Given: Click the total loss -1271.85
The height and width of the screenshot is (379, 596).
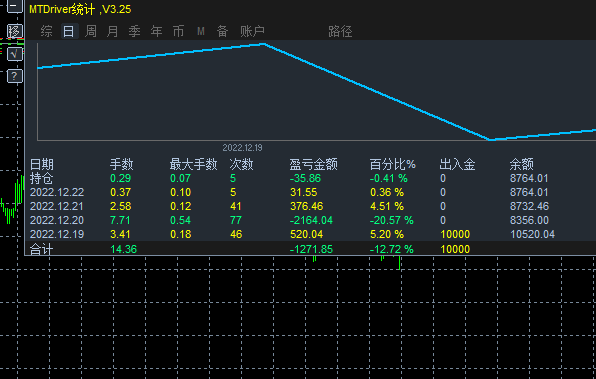Looking at the screenshot, I should coord(311,249).
